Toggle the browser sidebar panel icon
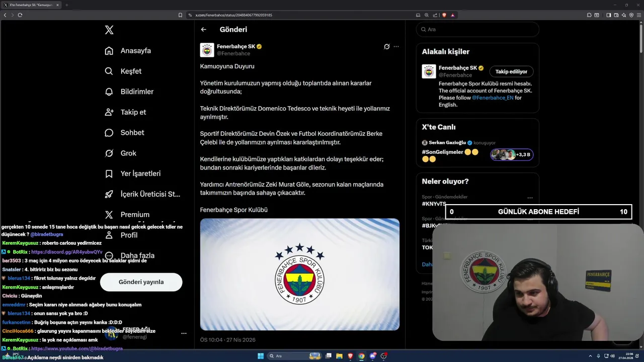This screenshot has height=362, width=644. [x=608, y=15]
